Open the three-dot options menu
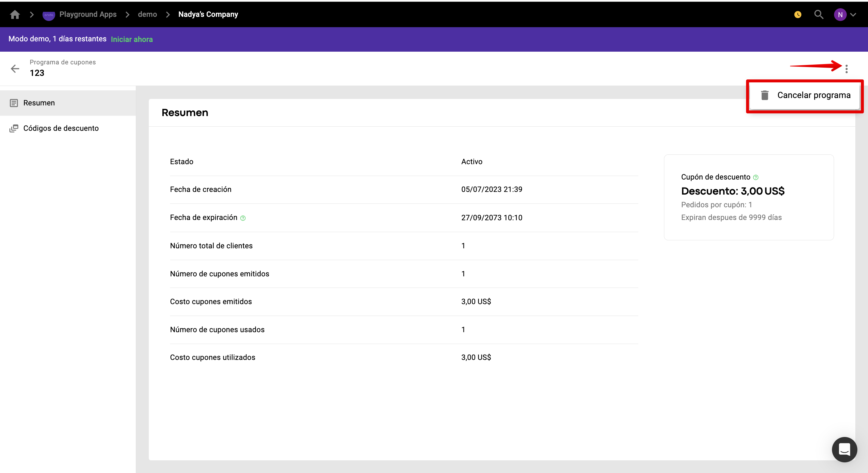The image size is (868, 473). 846,69
